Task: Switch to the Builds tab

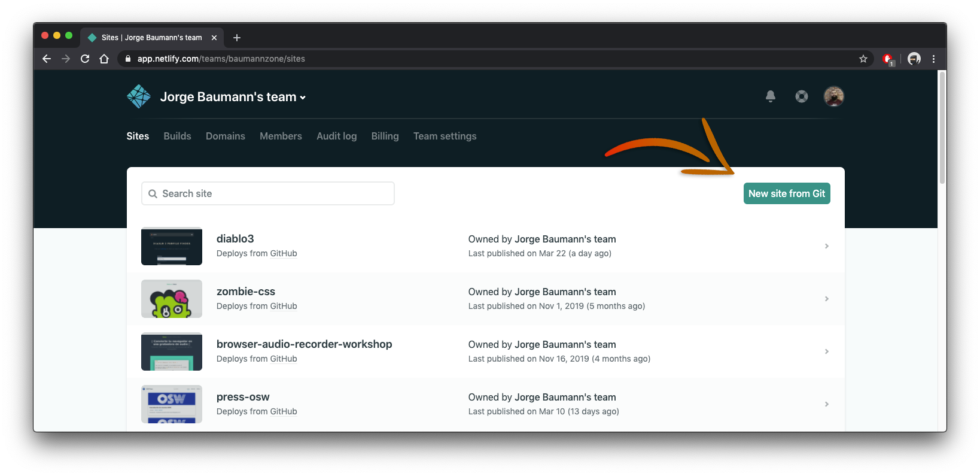Action: (x=177, y=136)
